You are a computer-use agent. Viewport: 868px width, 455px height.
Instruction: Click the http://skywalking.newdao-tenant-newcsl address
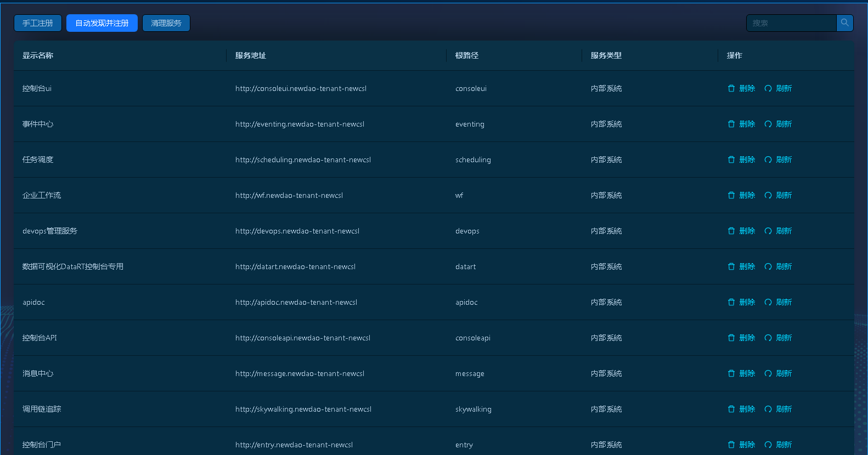pos(303,409)
